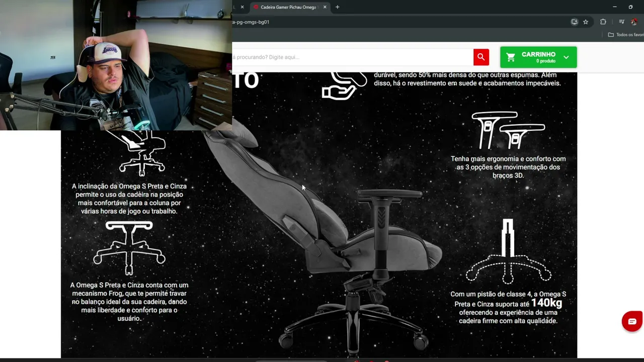Click the address bar URL text
644x362 pixels.
[x=251, y=22]
